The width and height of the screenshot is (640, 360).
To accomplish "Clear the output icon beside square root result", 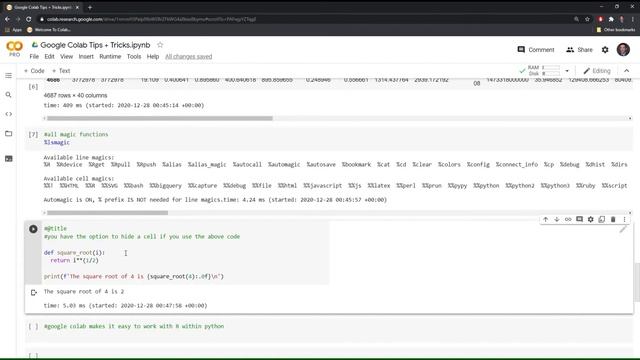I will 34,292.
